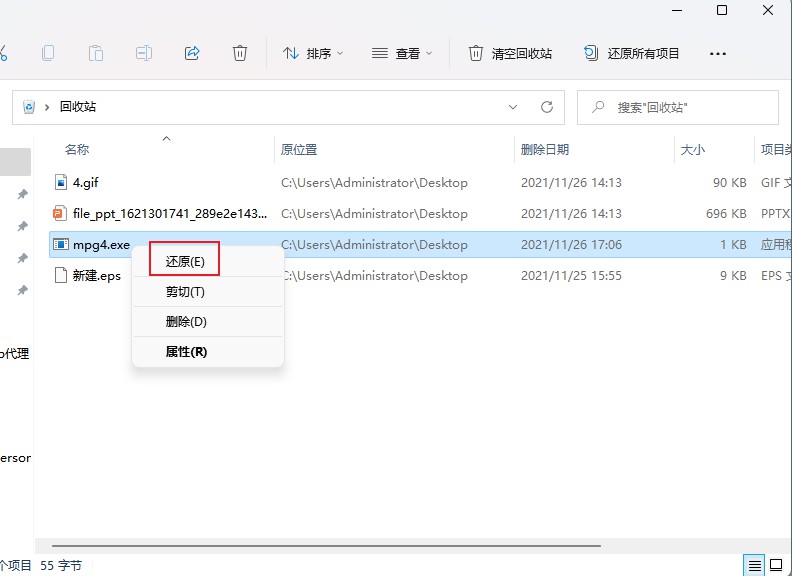Click the horizontal scrollbar at the bottom
The width and height of the screenshot is (792, 576).
326,546
